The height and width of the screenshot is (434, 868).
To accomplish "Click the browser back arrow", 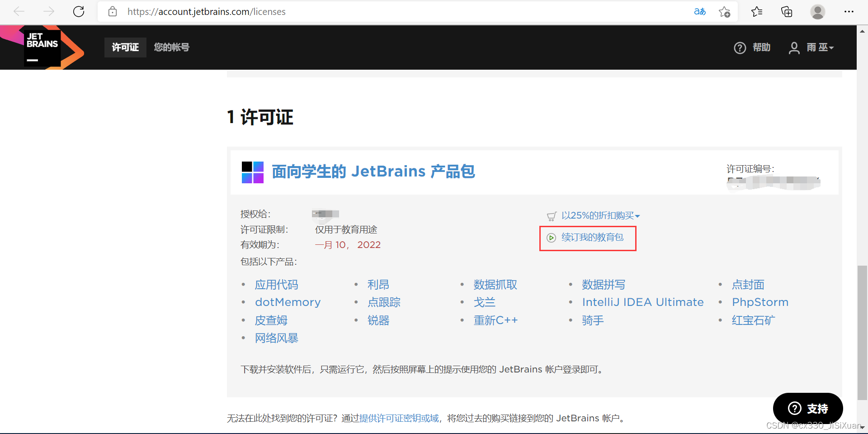I will click(x=19, y=11).
